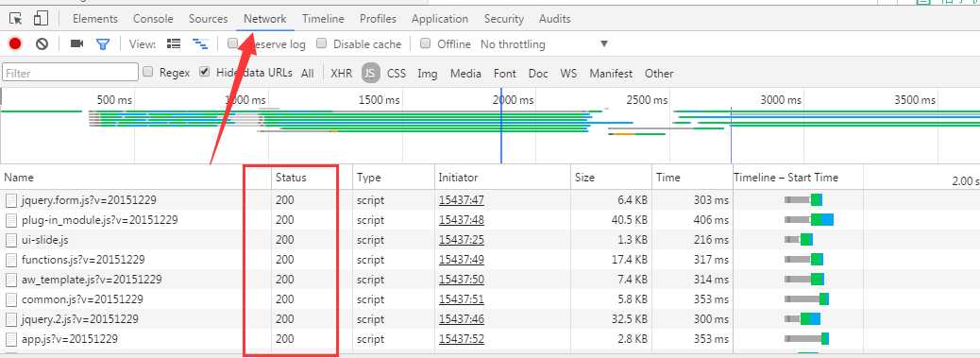Stop recording with the red record button
The image size is (980, 358).
pyautogui.click(x=15, y=43)
